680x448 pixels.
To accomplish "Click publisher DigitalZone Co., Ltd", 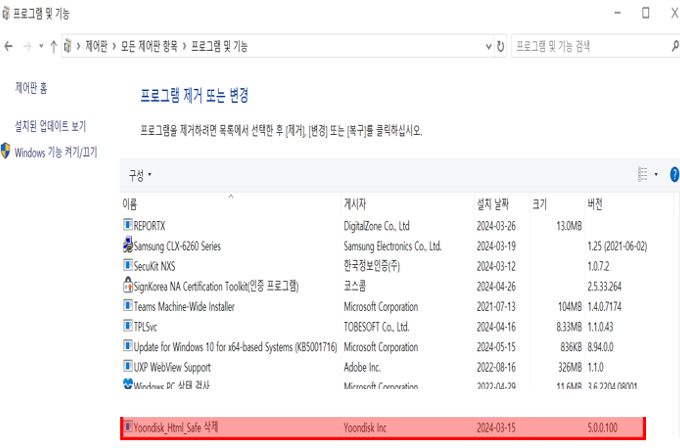I will (376, 226).
